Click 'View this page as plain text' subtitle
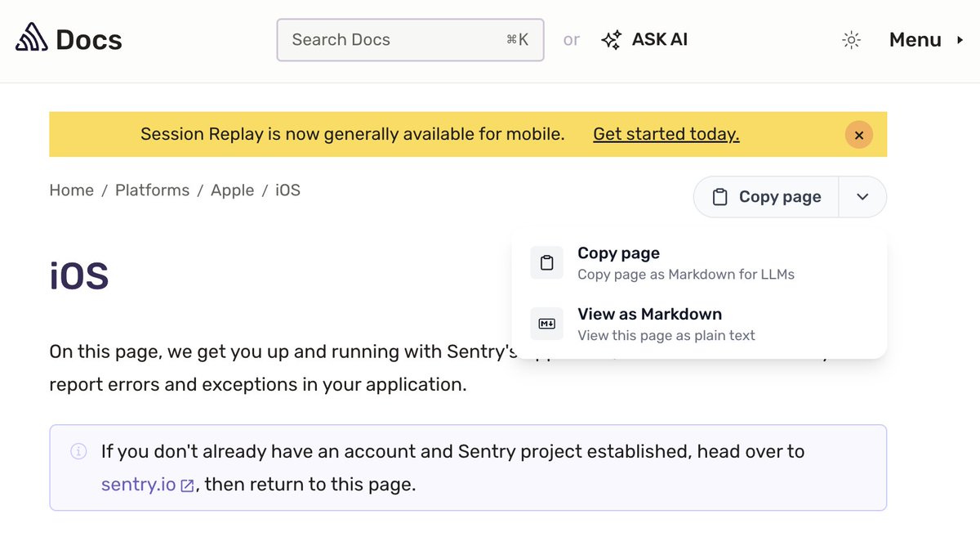 (x=666, y=335)
